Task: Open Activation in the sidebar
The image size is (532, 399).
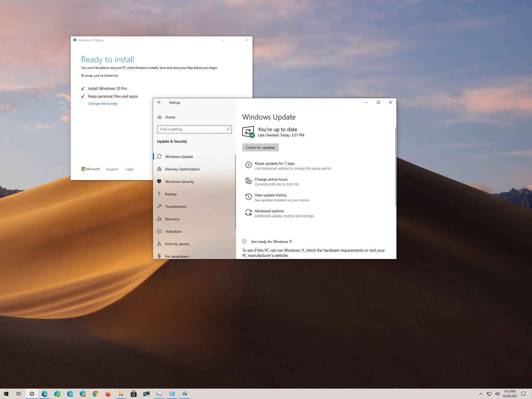Action: pyautogui.click(x=194, y=231)
